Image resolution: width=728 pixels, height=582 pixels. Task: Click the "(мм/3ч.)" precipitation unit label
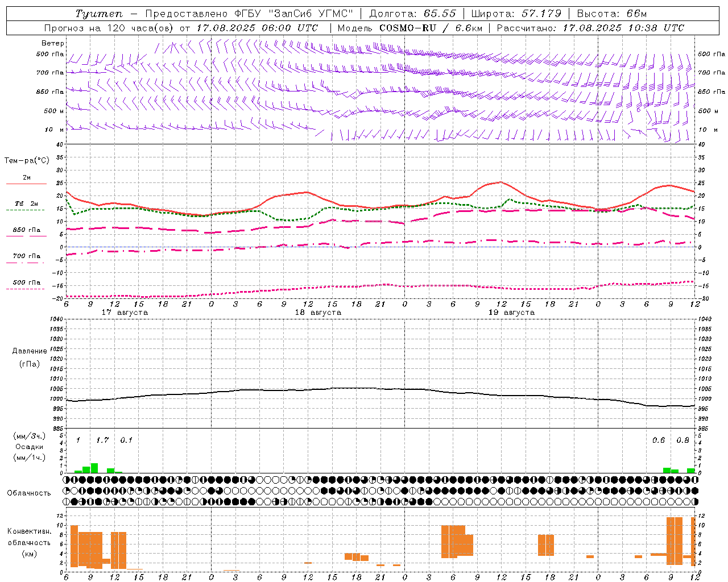click(x=30, y=436)
